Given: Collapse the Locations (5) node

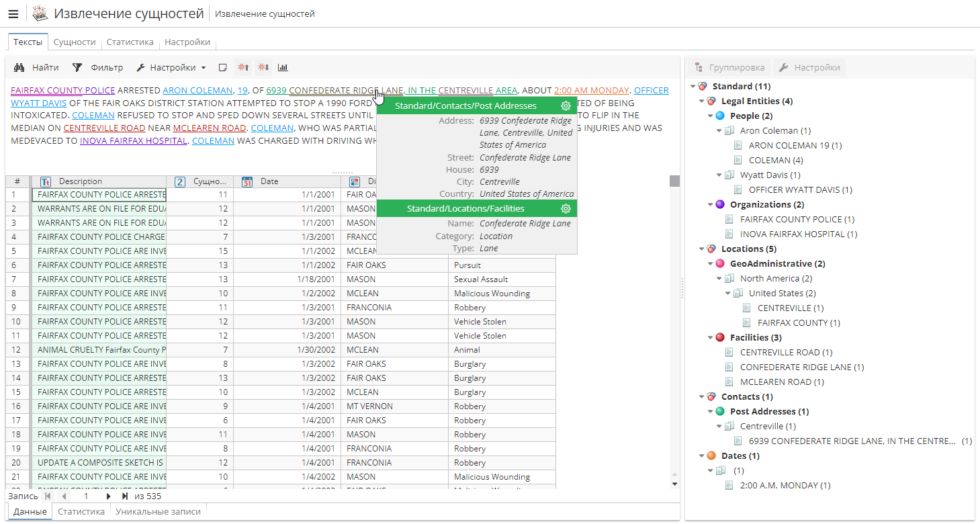Looking at the screenshot, I should pyautogui.click(x=702, y=249).
